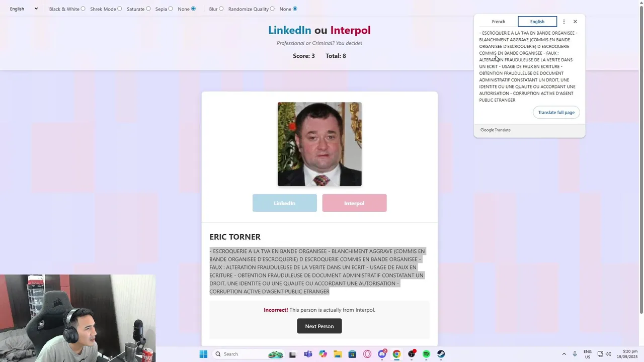Click Translate full page button
This screenshot has width=644, height=362.
(x=556, y=112)
